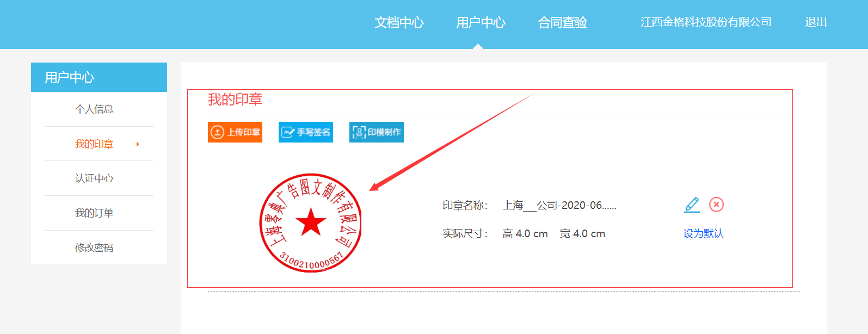868x334 pixels.
Task: Log out using the 退出 link
Action: tap(816, 22)
